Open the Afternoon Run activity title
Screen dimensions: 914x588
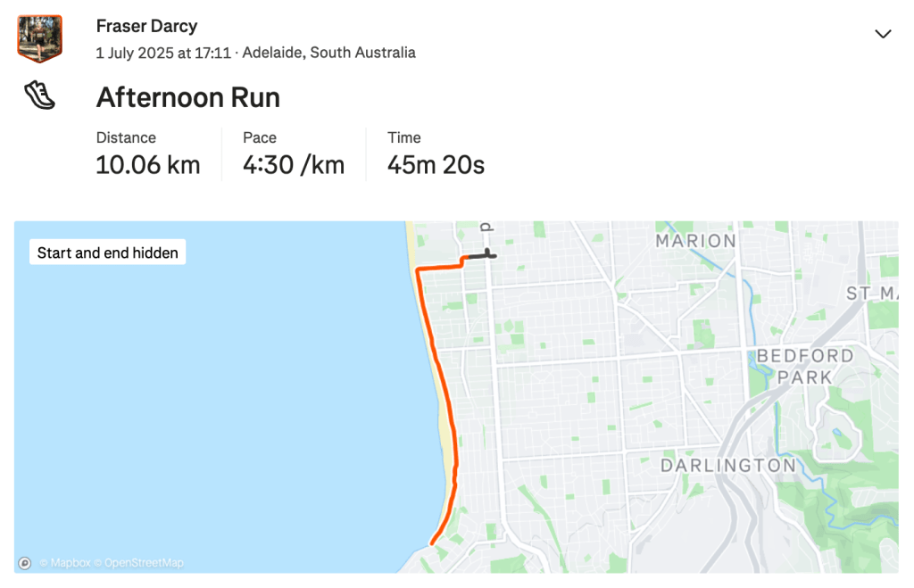pos(187,97)
